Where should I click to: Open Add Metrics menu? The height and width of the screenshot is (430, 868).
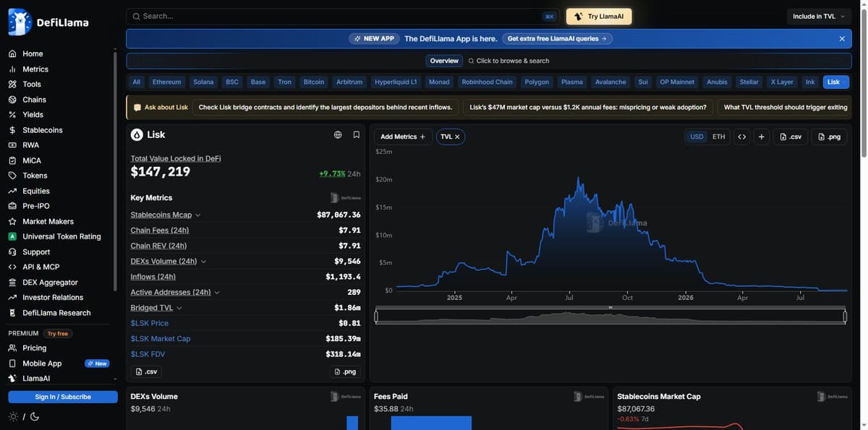(403, 137)
